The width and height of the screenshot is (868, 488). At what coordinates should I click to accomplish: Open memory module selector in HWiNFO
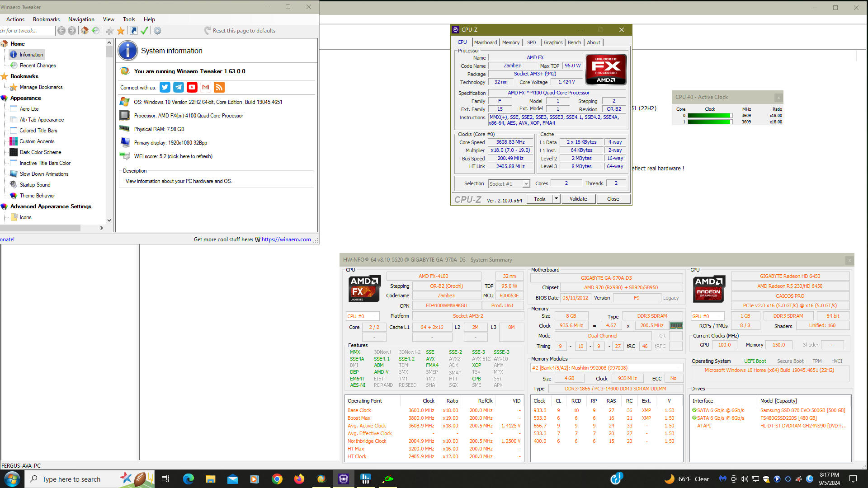(x=607, y=368)
